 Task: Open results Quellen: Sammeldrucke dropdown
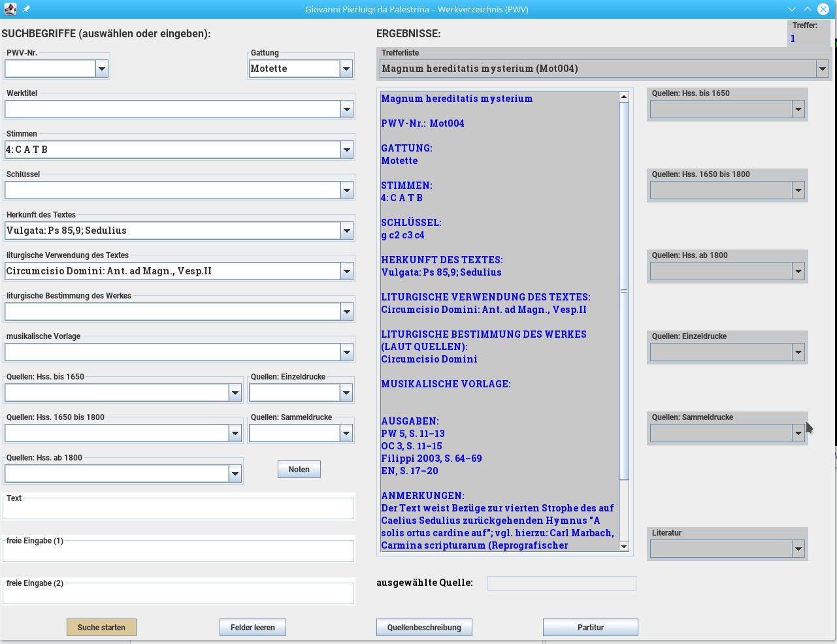pos(798,433)
